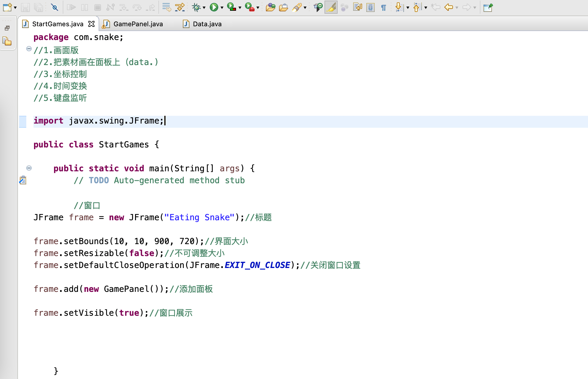This screenshot has height=379, width=588.
Task: Click the New wizard icon
Action: (7, 7)
